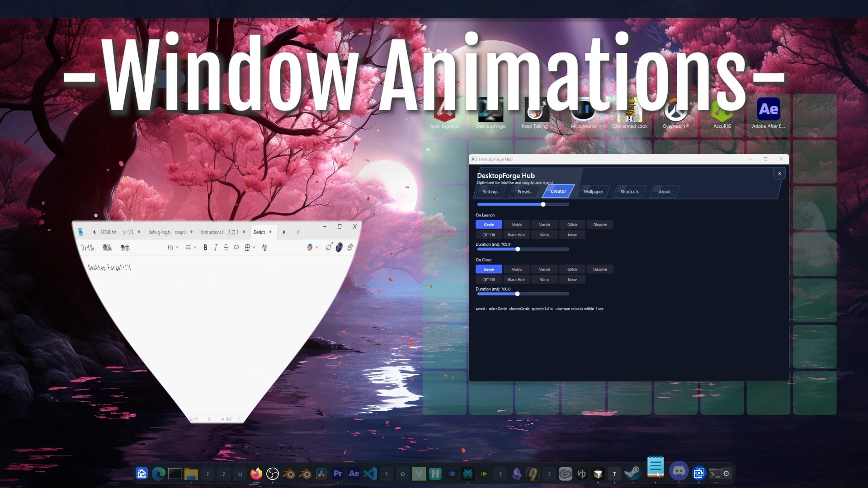Open the Wallpaper tab in DesktopForge Hub
868x488 pixels.
tap(593, 192)
